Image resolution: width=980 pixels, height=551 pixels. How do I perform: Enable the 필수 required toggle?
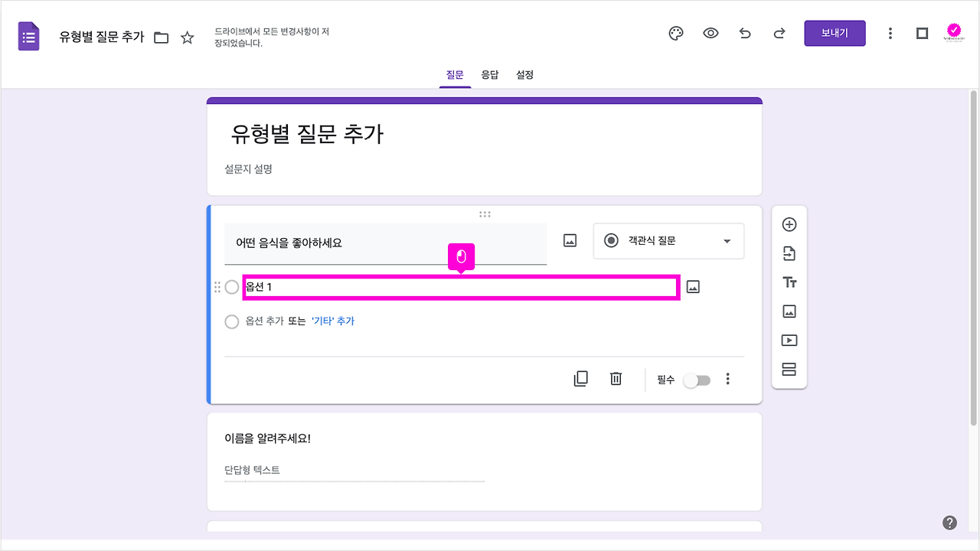697,379
